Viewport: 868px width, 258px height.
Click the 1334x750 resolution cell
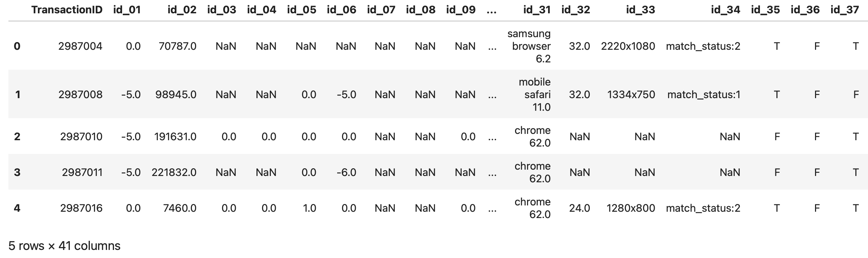point(631,94)
